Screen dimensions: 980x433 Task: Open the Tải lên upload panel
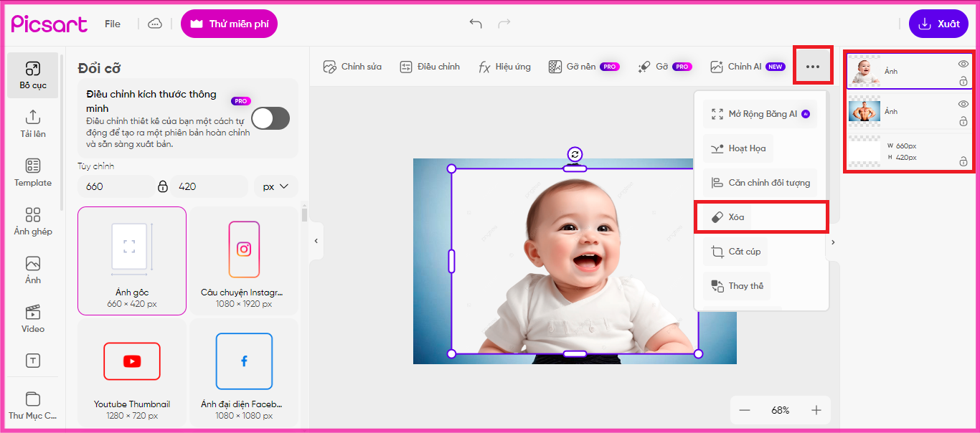[33, 124]
